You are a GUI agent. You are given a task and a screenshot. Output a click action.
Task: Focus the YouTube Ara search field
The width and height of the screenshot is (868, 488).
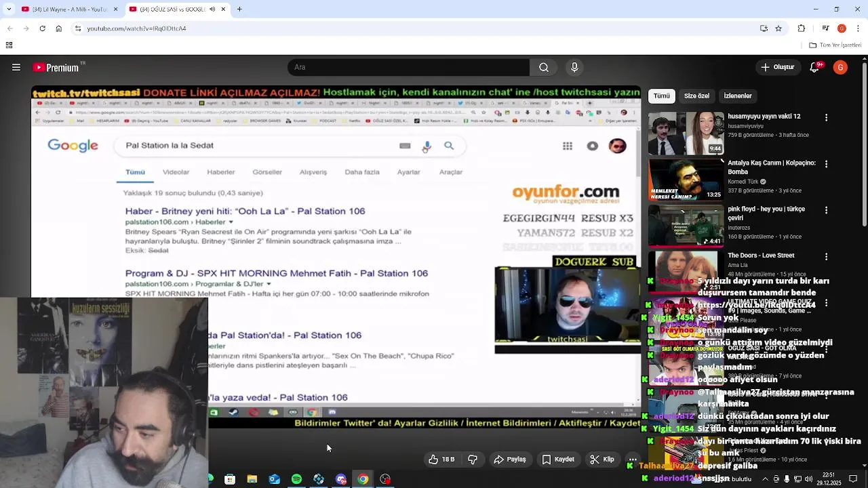(408, 67)
